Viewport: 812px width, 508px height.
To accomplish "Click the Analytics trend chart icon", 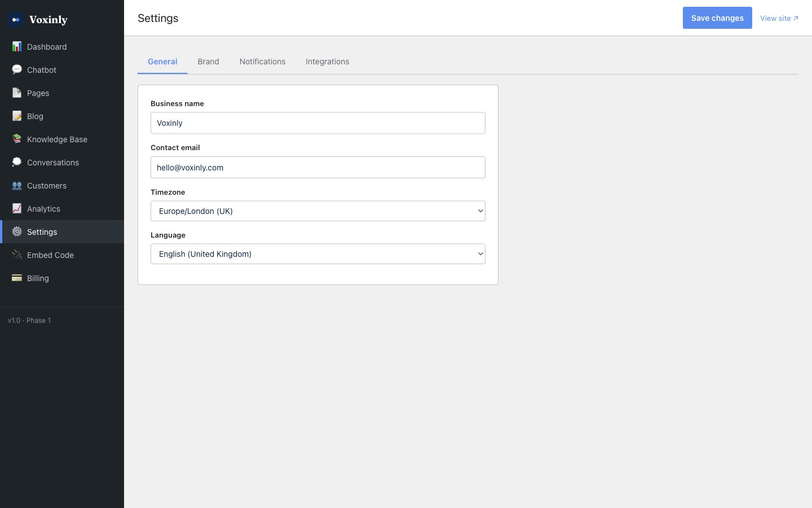I will click(x=17, y=208).
